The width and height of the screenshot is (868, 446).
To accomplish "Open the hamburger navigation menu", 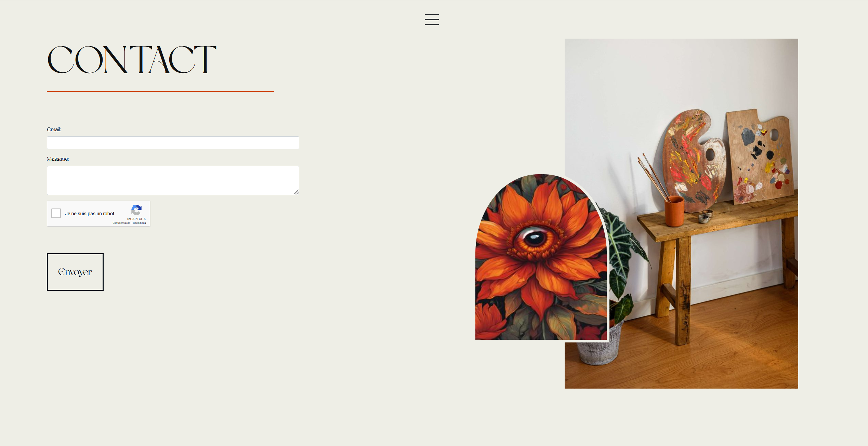I will point(432,19).
